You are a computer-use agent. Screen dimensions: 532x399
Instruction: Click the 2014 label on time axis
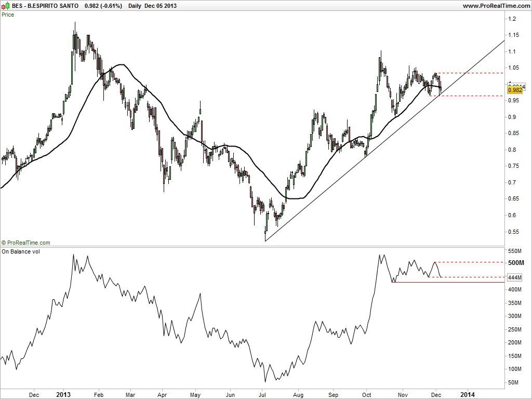[x=467, y=395]
